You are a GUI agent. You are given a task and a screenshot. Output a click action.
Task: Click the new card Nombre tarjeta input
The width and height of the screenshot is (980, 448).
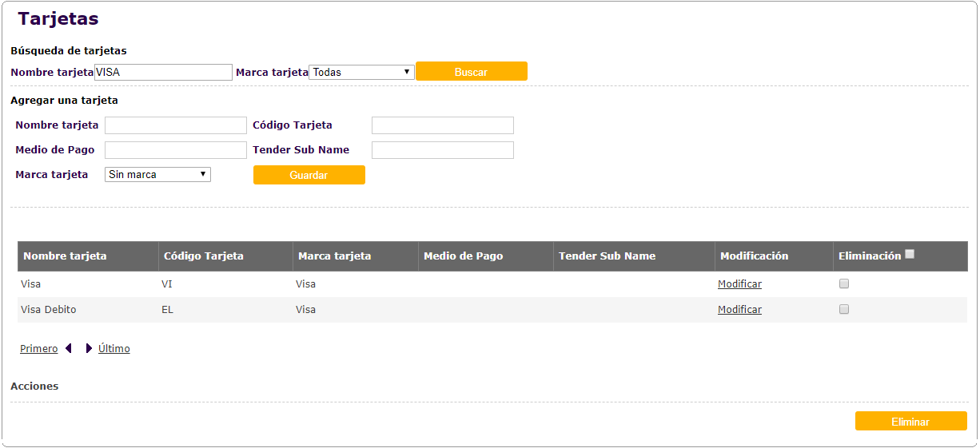(x=175, y=125)
